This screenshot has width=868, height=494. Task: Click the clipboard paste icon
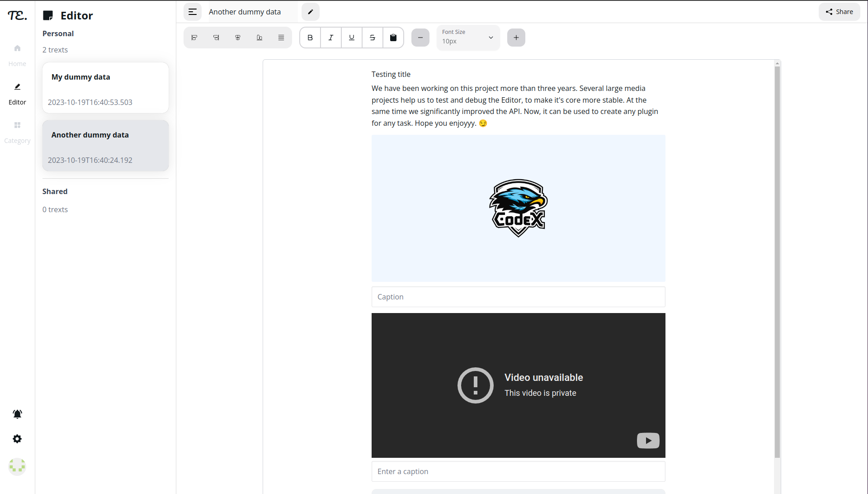coord(393,38)
